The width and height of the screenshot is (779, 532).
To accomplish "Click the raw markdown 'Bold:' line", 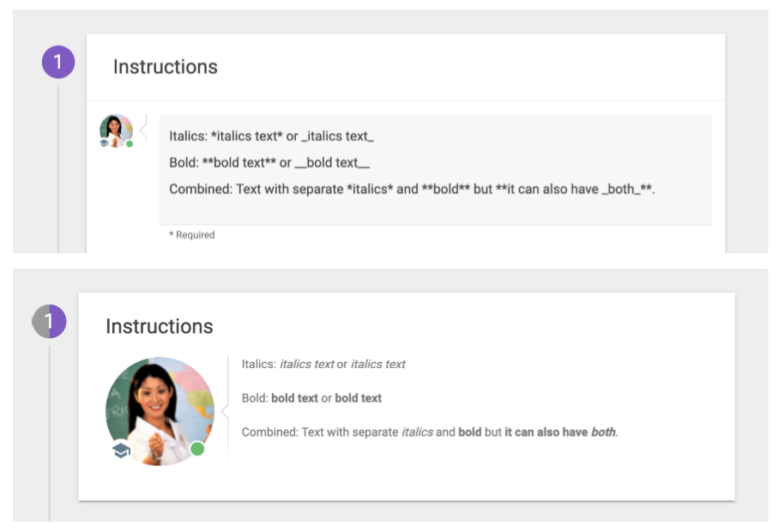I will tap(269, 162).
